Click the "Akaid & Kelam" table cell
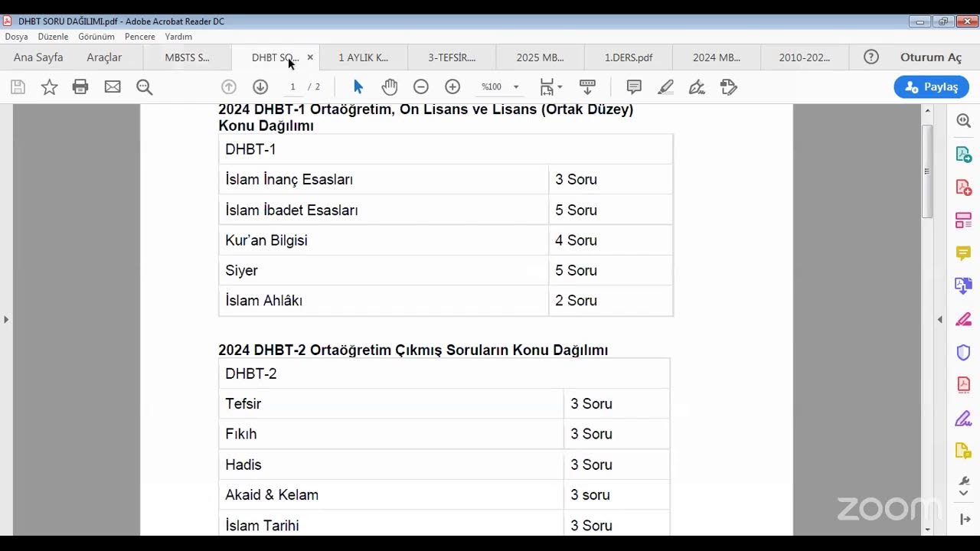980x551 pixels. coord(391,495)
